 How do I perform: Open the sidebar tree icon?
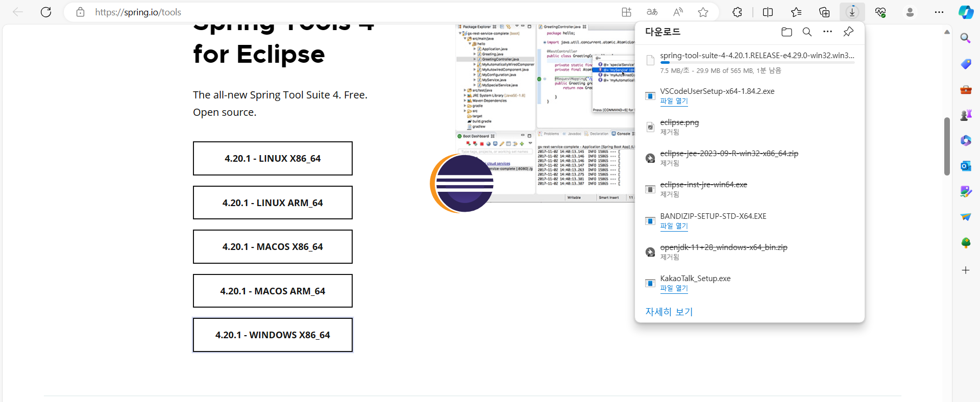point(966,243)
